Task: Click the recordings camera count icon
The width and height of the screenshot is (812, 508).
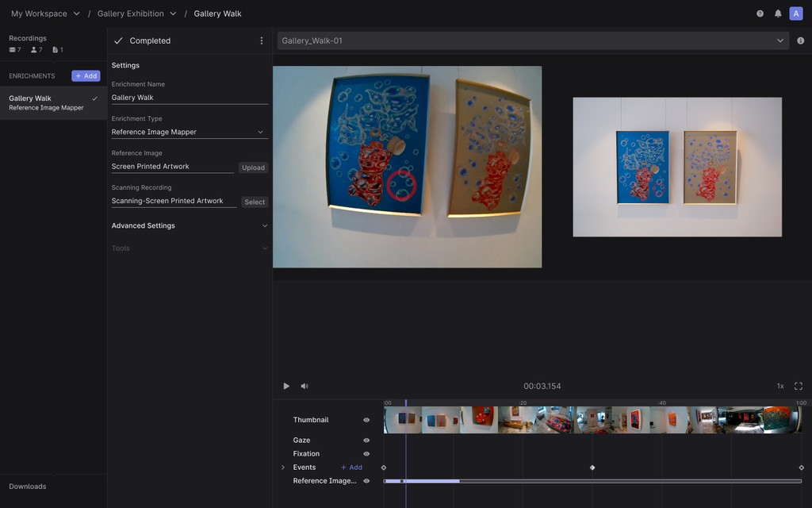Action: point(12,49)
